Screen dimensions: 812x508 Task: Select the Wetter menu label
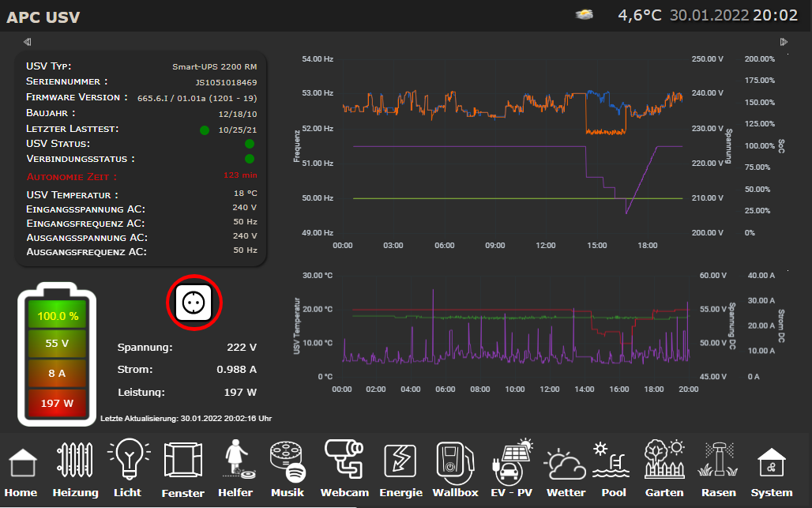566,492
